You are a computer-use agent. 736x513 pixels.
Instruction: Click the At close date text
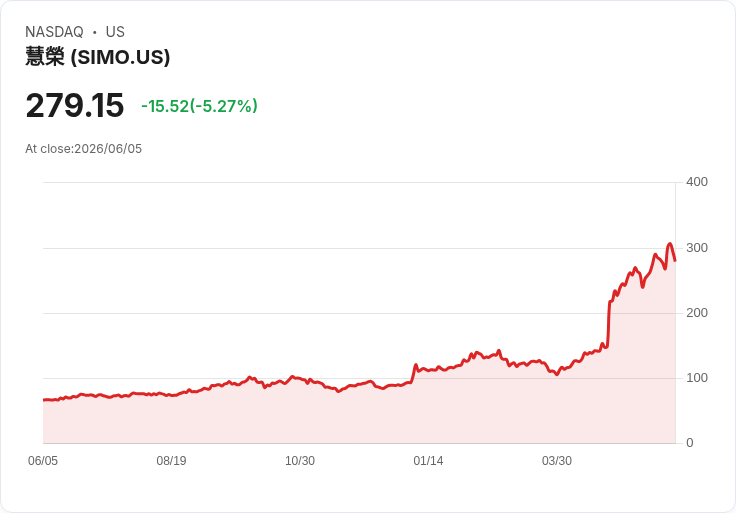tap(84, 149)
